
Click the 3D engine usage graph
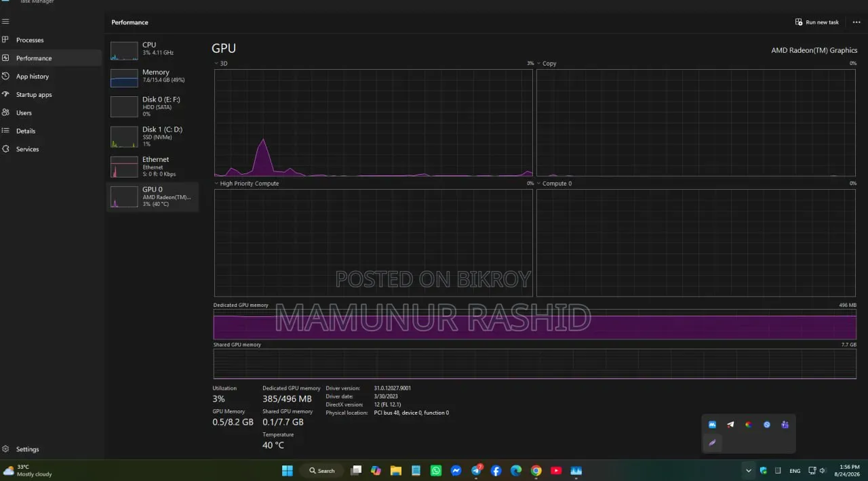pyautogui.click(x=374, y=123)
